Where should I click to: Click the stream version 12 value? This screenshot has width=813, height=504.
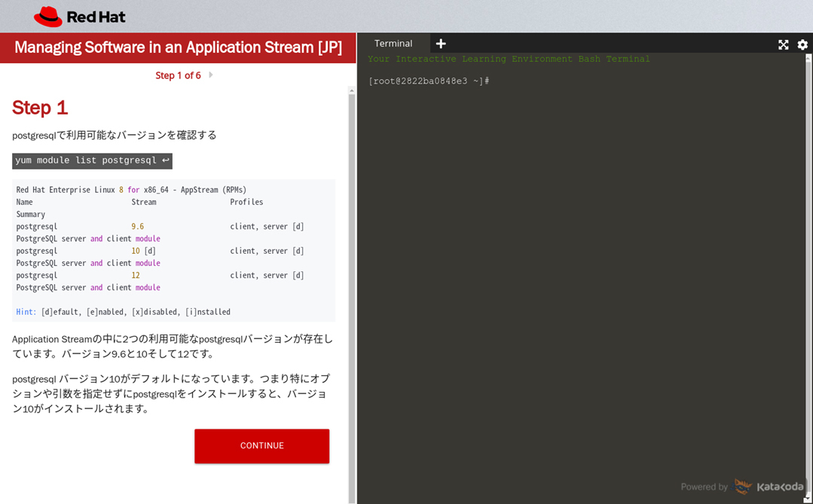[x=136, y=275]
